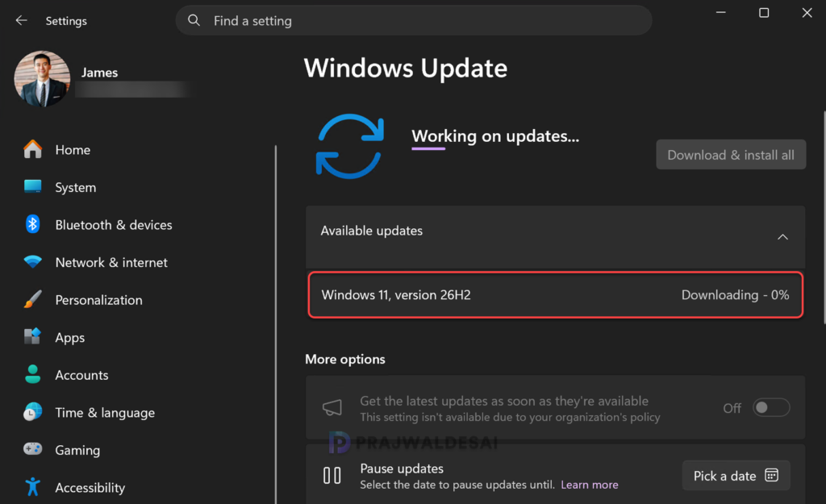The width and height of the screenshot is (826, 504).
Task: Click the calendar icon in Pick a date
Action: coord(772,476)
